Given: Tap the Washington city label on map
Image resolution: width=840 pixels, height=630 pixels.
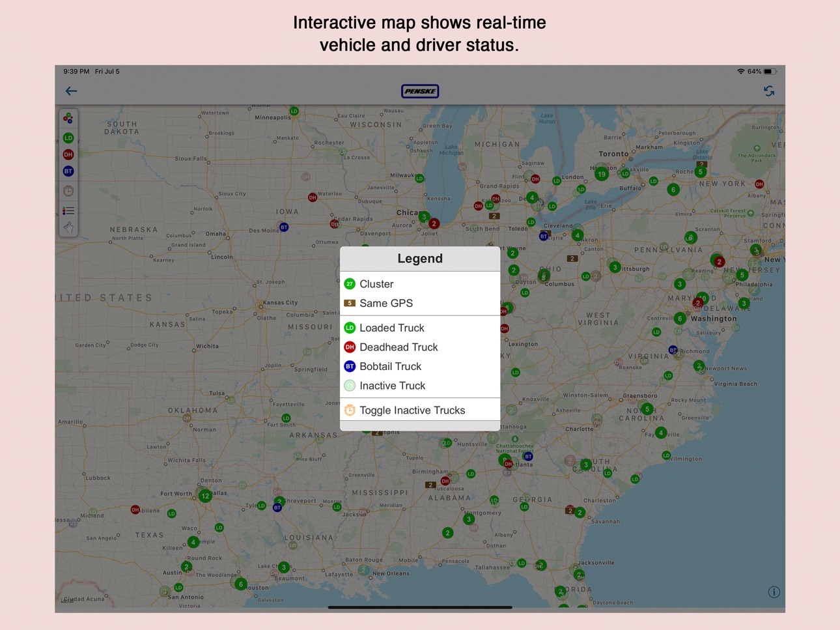Looking at the screenshot, I should [x=714, y=319].
